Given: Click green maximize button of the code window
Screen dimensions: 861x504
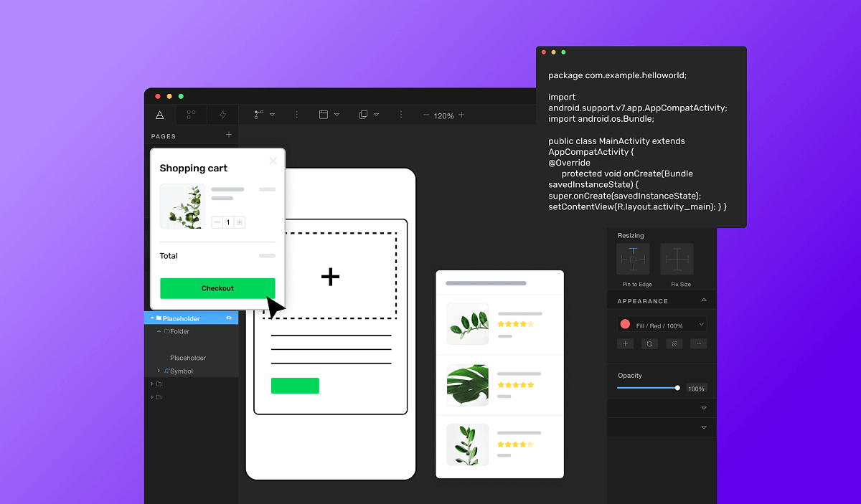Looking at the screenshot, I should (563, 52).
